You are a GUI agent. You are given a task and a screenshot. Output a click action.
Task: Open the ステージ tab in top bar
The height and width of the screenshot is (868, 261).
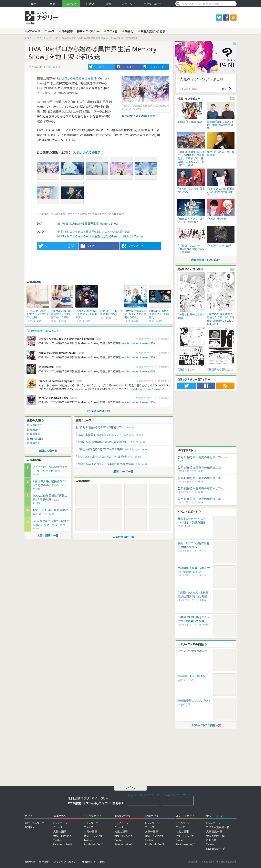click(x=127, y=4)
